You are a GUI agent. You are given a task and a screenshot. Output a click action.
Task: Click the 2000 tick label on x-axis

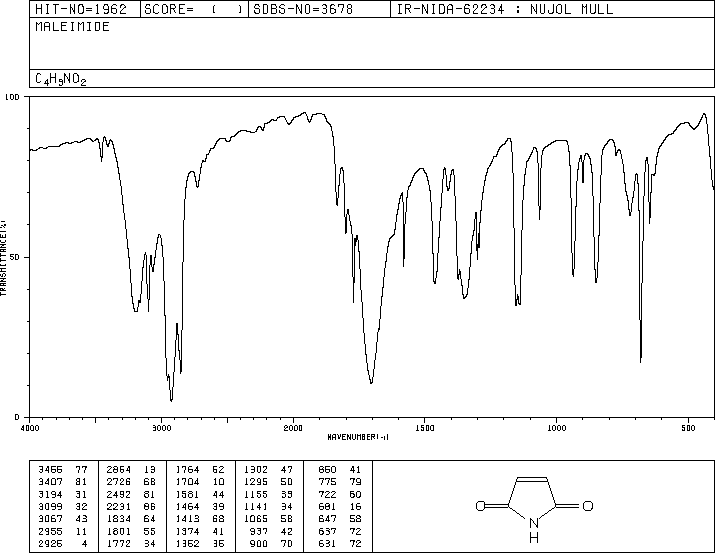point(293,428)
